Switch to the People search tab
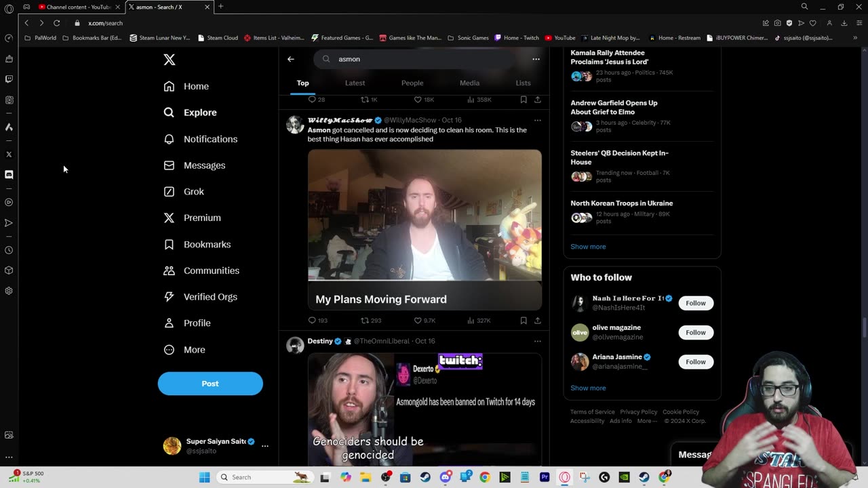This screenshot has height=488, width=868. point(412,83)
